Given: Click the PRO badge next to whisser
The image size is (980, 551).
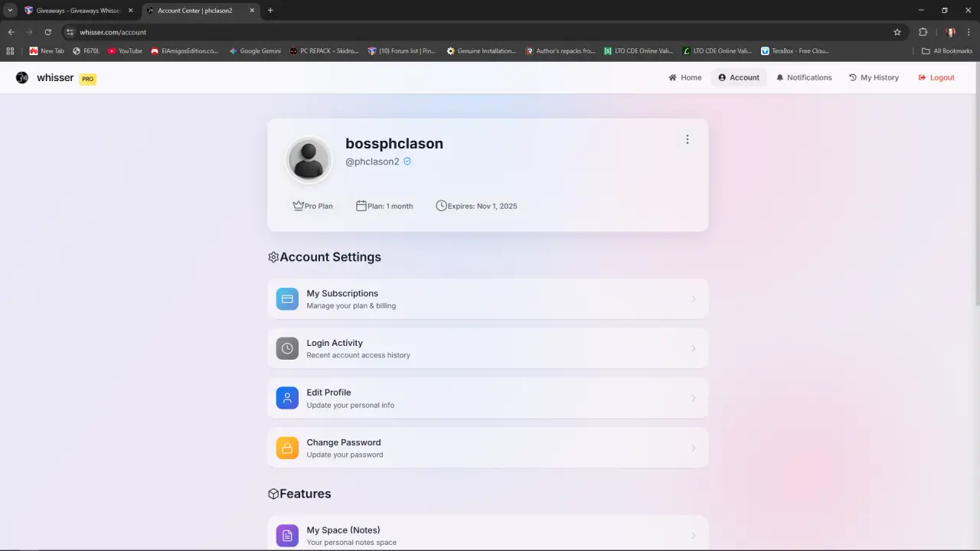Looking at the screenshot, I should [x=88, y=79].
